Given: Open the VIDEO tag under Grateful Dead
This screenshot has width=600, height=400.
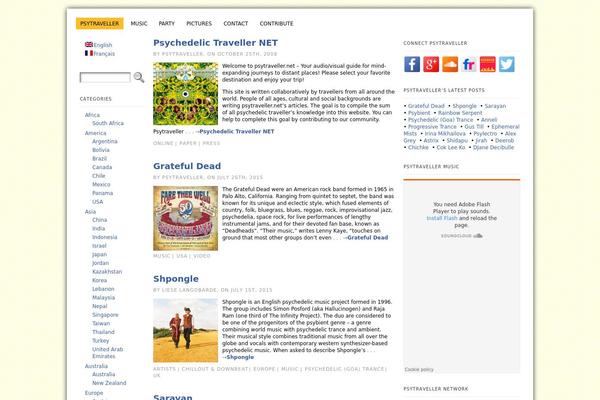Looking at the screenshot, I should [x=202, y=256].
